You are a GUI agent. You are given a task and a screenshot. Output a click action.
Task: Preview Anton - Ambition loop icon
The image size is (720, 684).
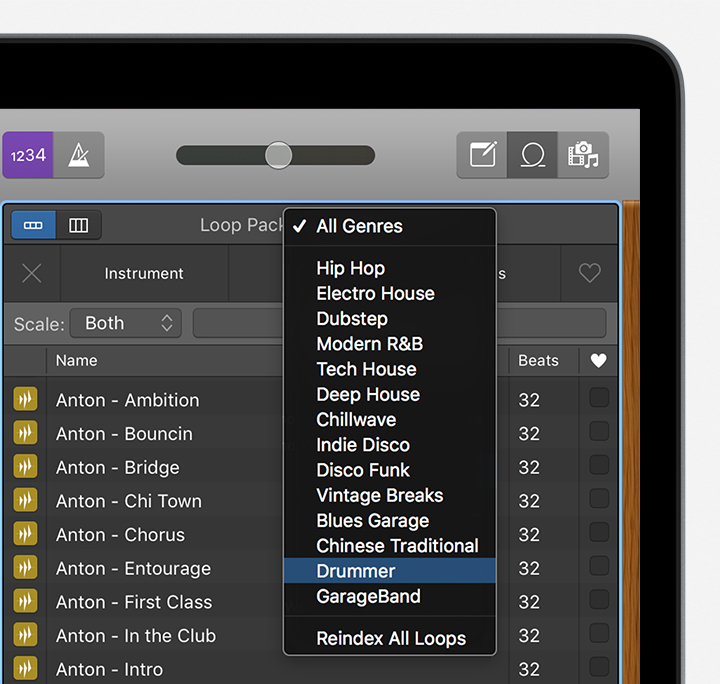25,398
